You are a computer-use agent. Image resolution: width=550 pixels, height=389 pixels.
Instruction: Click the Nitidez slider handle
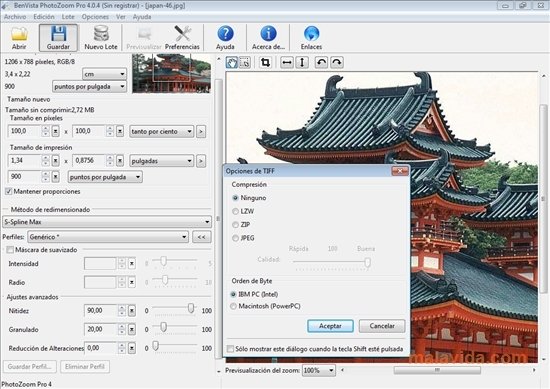[191, 308]
